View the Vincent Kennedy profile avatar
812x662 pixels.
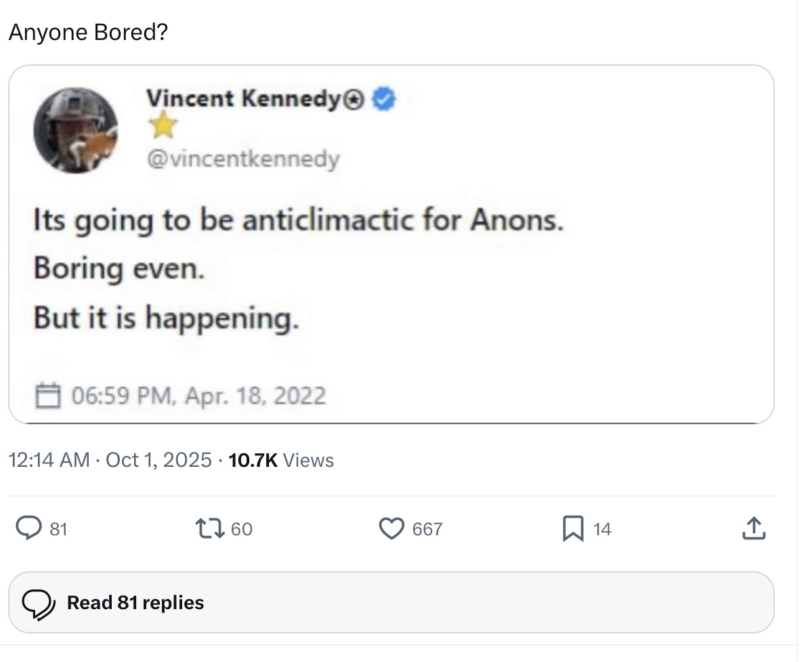(x=75, y=129)
